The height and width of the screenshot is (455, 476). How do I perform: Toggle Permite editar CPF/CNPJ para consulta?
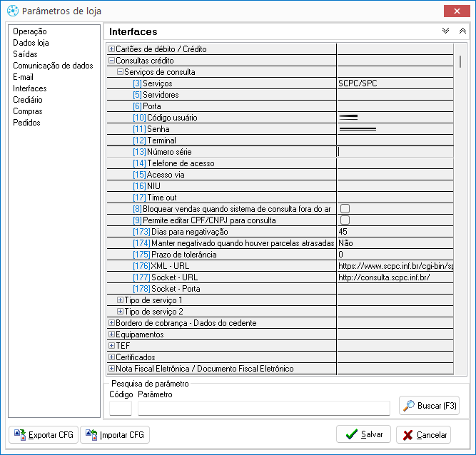[345, 220]
